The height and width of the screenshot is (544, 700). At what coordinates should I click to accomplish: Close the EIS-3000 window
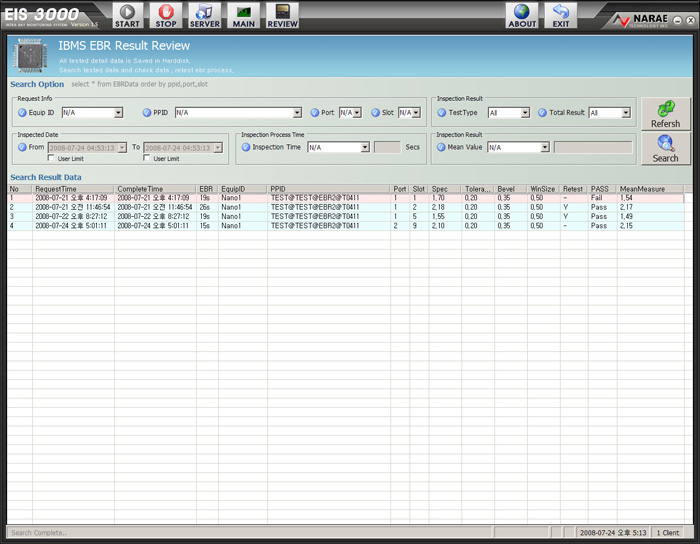[690, 20]
